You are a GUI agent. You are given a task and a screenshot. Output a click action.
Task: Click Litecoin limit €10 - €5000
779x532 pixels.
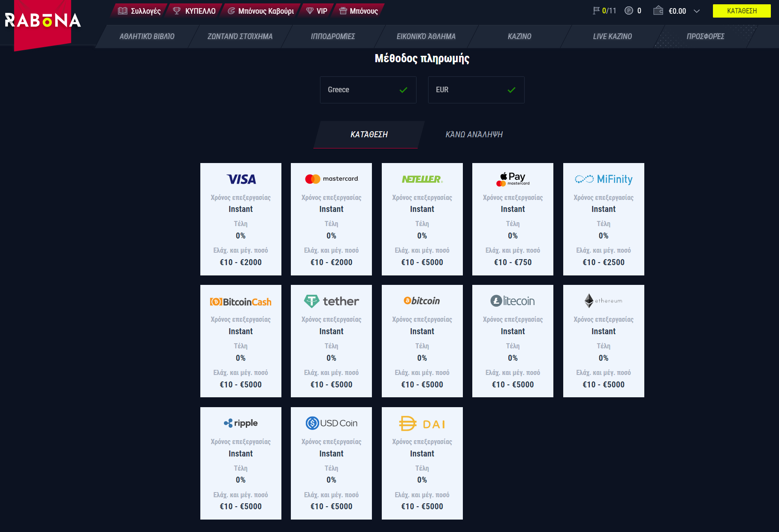click(513, 385)
